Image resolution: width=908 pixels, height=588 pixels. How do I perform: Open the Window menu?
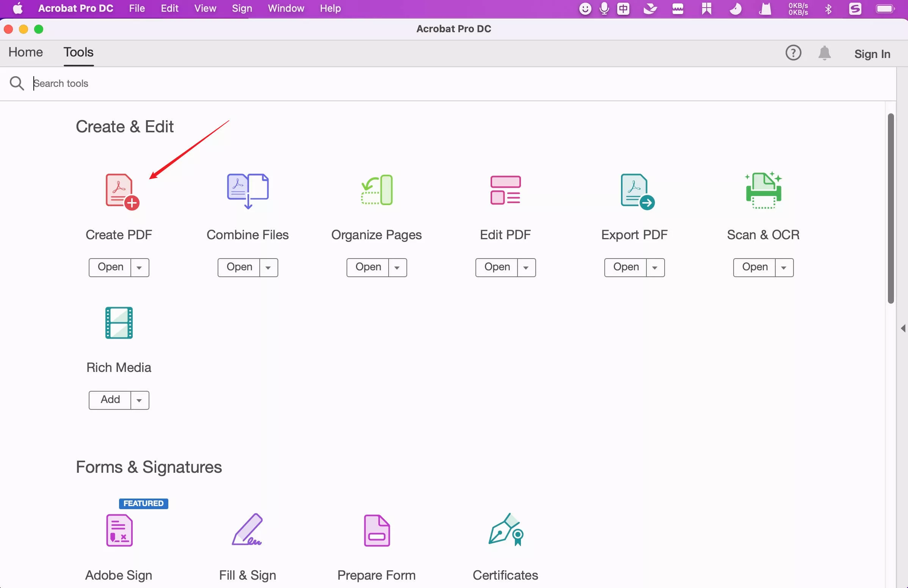click(x=286, y=8)
